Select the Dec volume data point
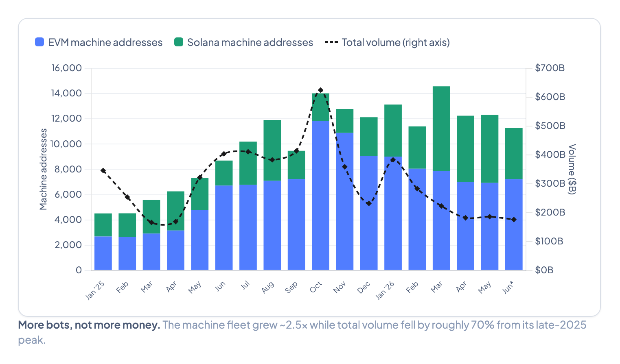The width and height of the screenshot is (620, 364). (x=369, y=203)
